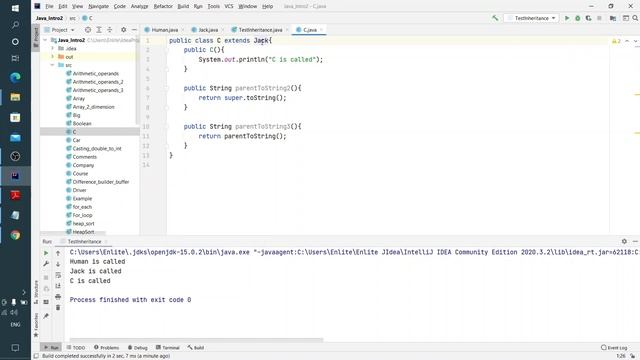Image resolution: width=640 pixels, height=360 pixels.
Task: Open the Event Log
Action: [614, 347]
